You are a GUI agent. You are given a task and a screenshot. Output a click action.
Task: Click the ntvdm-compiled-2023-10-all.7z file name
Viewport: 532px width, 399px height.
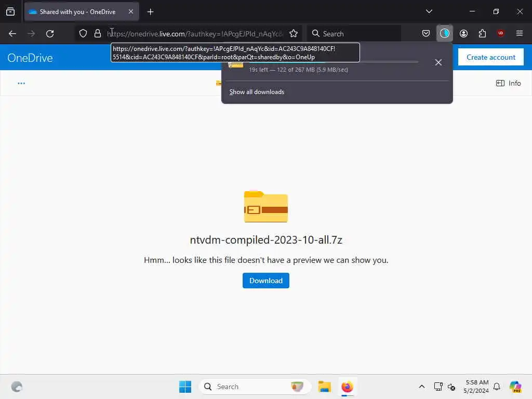[x=266, y=240]
